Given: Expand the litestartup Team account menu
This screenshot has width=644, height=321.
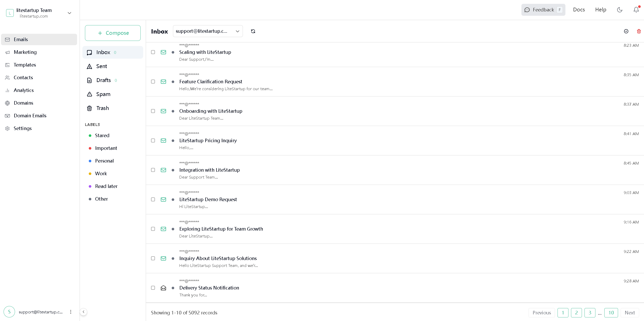Looking at the screenshot, I should pos(69,13).
